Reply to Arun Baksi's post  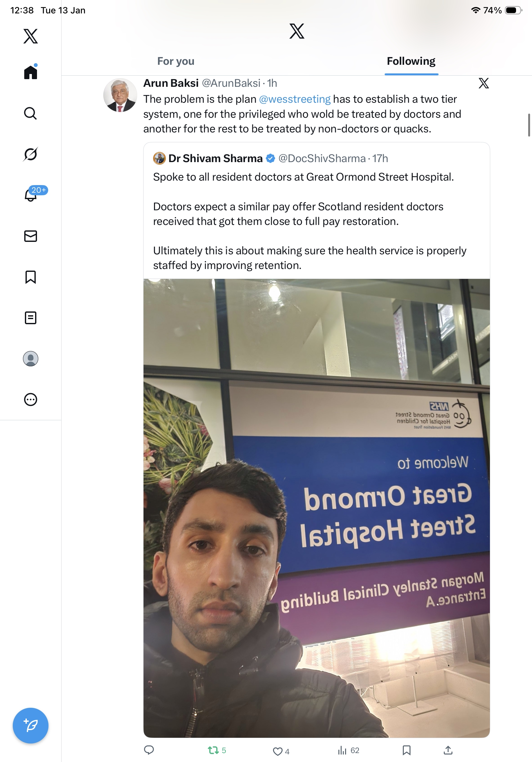pyautogui.click(x=149, y=750)
